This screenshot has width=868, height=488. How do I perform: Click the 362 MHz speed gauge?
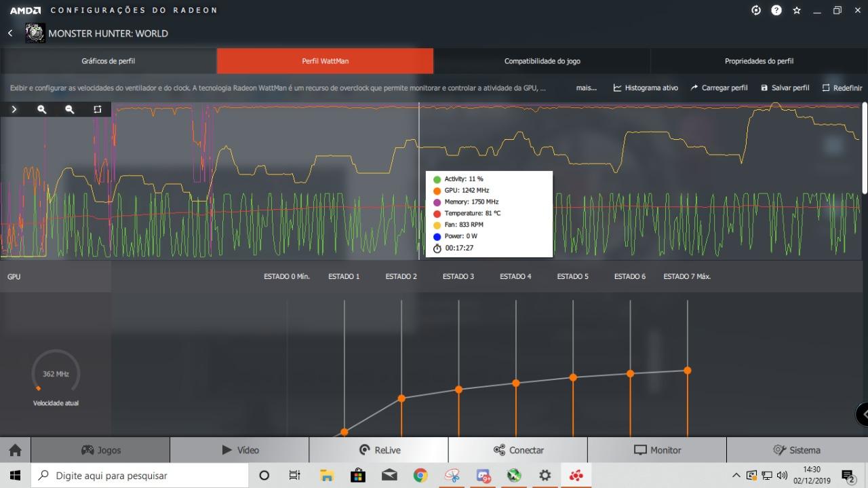(x=56, y=373)
